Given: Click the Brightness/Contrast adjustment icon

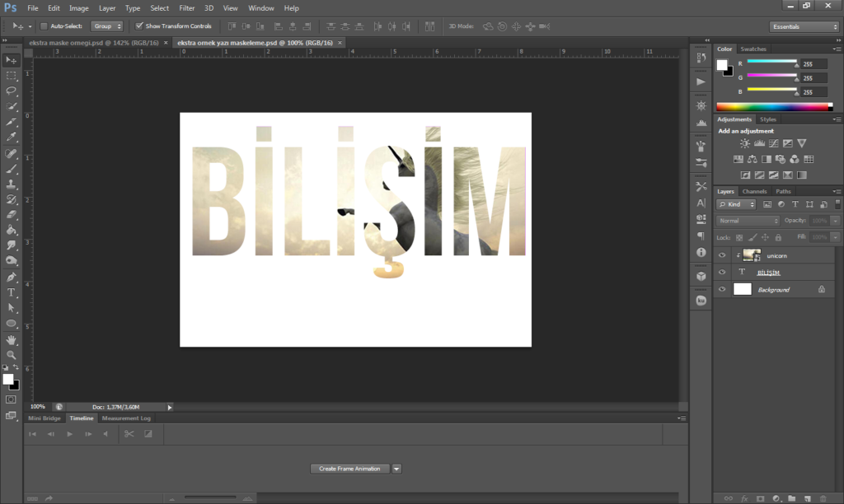Looking at the screenshot, I should pos(745,143).
